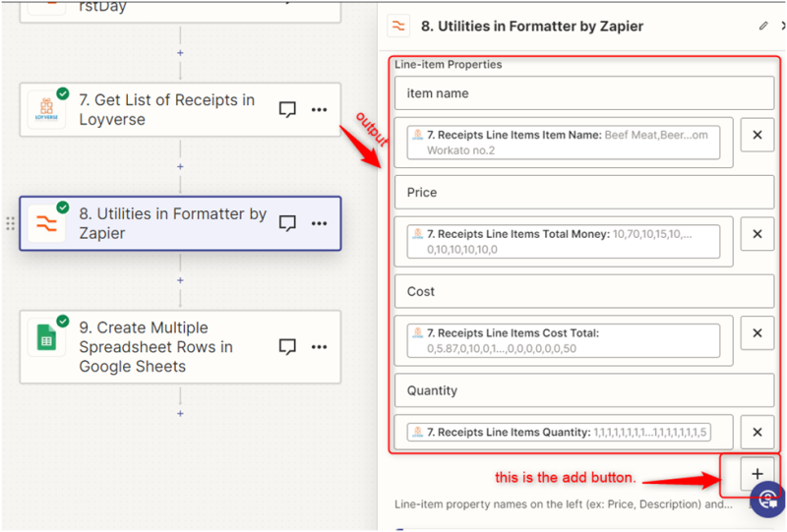Delete the Cost line-item row
This screenshot has height=532, width=787.
tap(757, 333)
